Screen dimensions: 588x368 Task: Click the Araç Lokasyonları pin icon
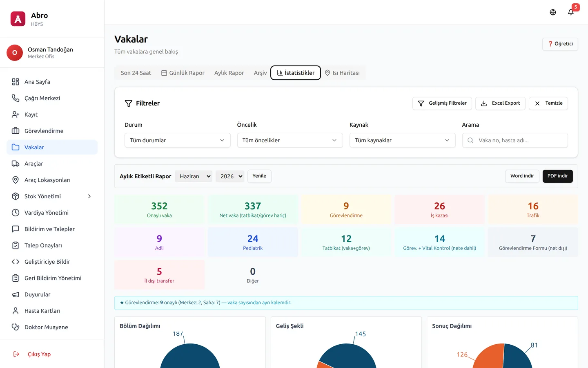click(x=16, y=180)
